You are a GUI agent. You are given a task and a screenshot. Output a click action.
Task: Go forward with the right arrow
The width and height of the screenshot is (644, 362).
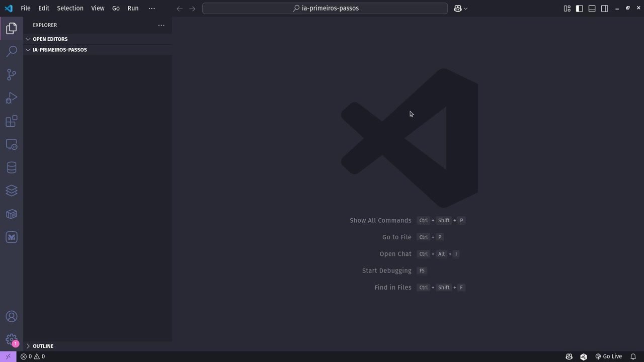(x=192, y=9)
